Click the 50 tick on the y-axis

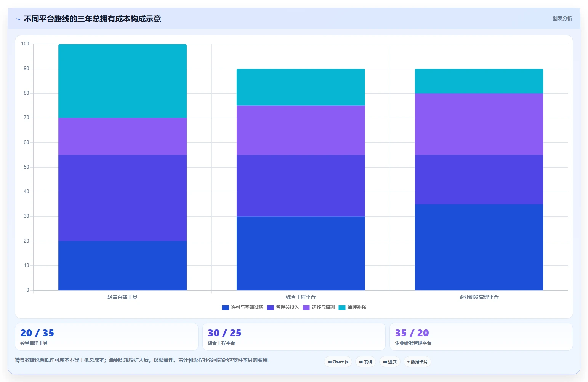pyautogui.click(x=26, y=167)
